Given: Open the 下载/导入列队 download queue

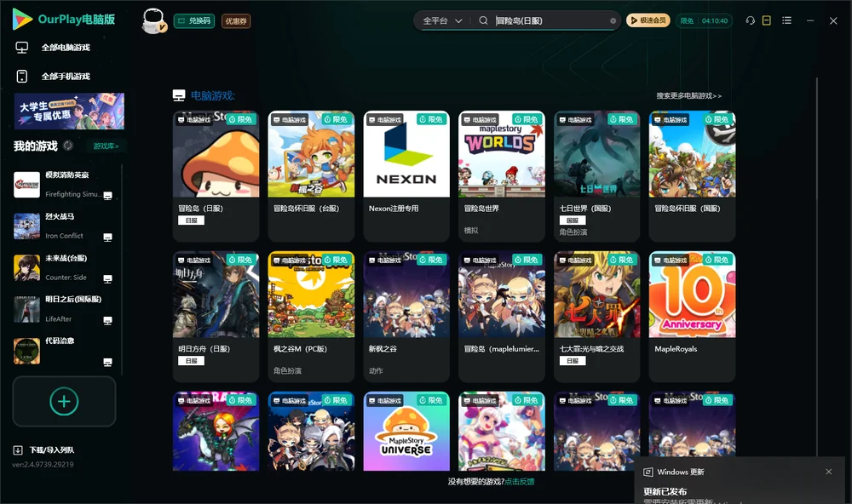Looking at the screenshot, I should point(44,450).
